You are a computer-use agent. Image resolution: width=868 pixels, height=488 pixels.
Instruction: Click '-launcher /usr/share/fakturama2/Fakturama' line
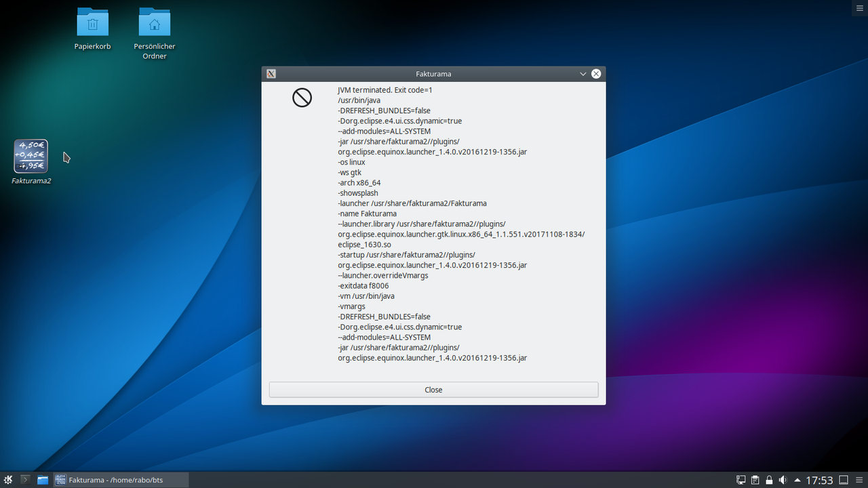[412, 203]
